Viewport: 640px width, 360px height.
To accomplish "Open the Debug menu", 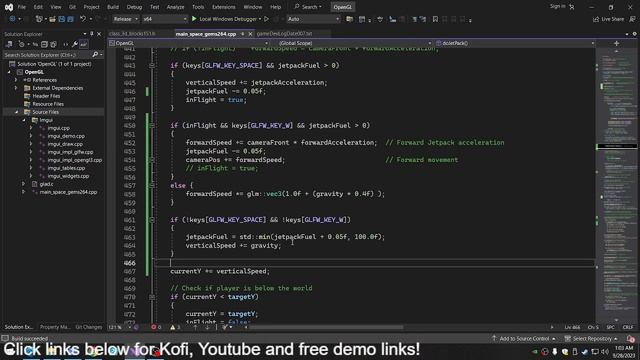I will [134, 7].
